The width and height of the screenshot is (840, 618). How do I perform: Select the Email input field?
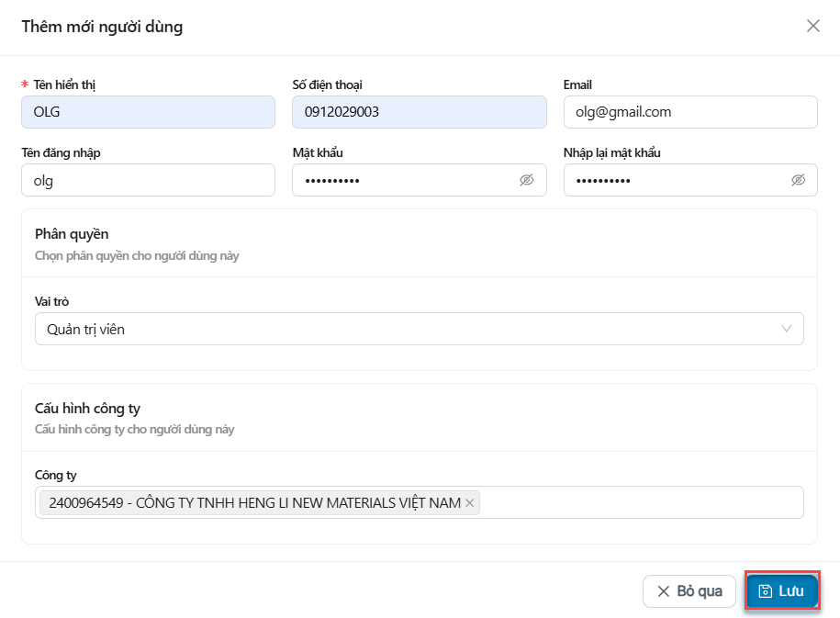(x=689, y=112)
